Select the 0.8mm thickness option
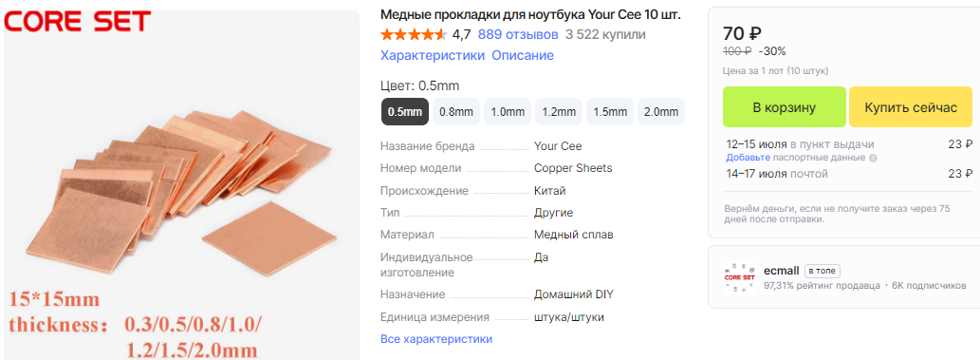The height and width of the screenshot is (360, 980). pyautogui.click(x=456, y=112)
